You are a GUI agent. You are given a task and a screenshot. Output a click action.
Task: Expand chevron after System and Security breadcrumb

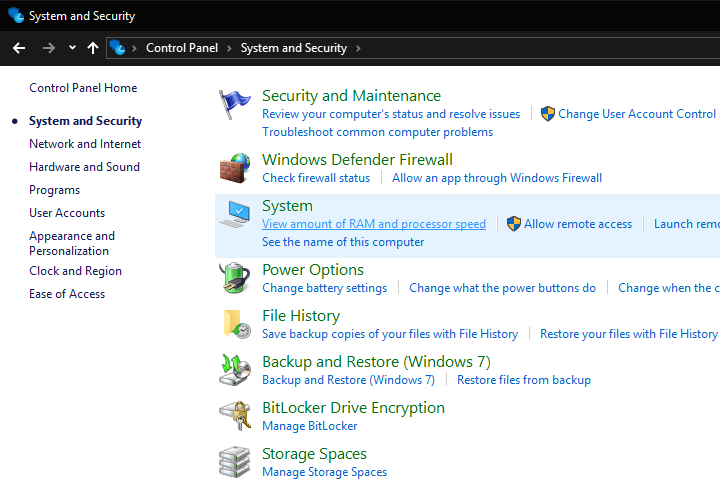point(358,48)
